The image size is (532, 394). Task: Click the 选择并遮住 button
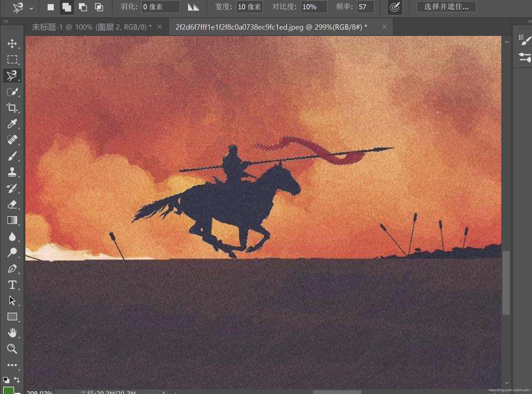tap(446, 7)
